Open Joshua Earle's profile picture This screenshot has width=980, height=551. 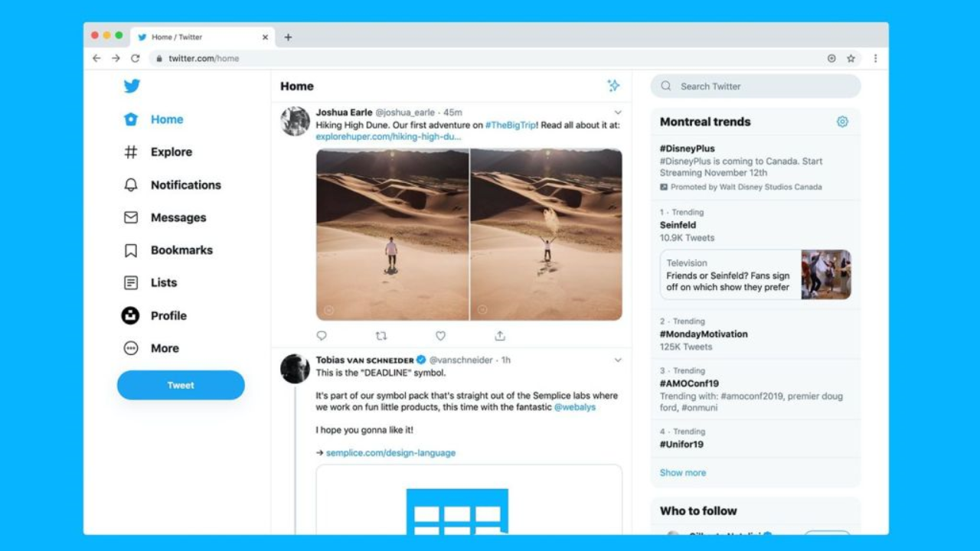[x=296, y=122]
